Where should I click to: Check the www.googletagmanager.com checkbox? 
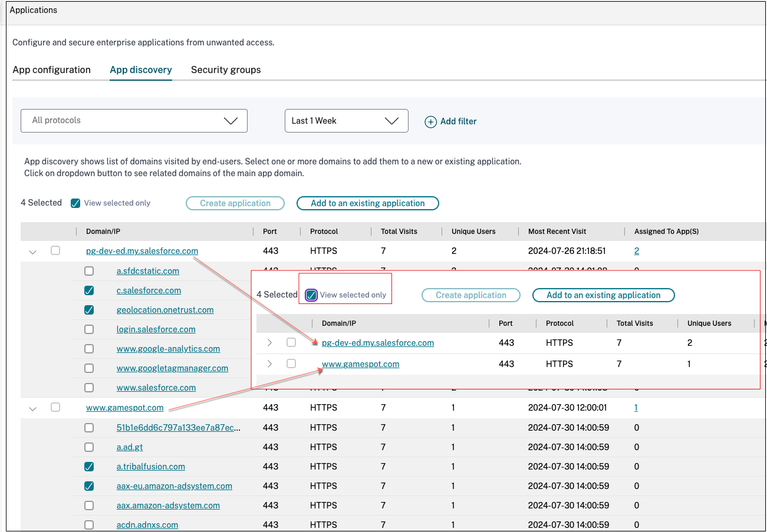[x=89, y=368]
